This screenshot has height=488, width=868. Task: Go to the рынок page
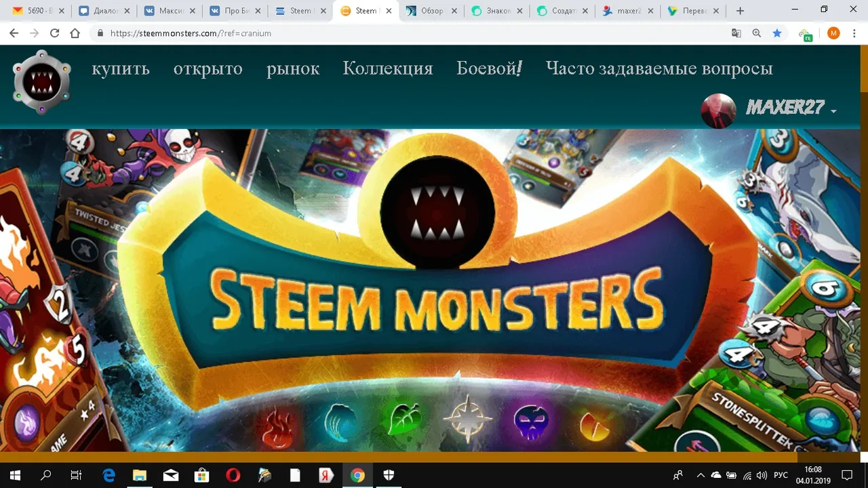pos(293,68)
